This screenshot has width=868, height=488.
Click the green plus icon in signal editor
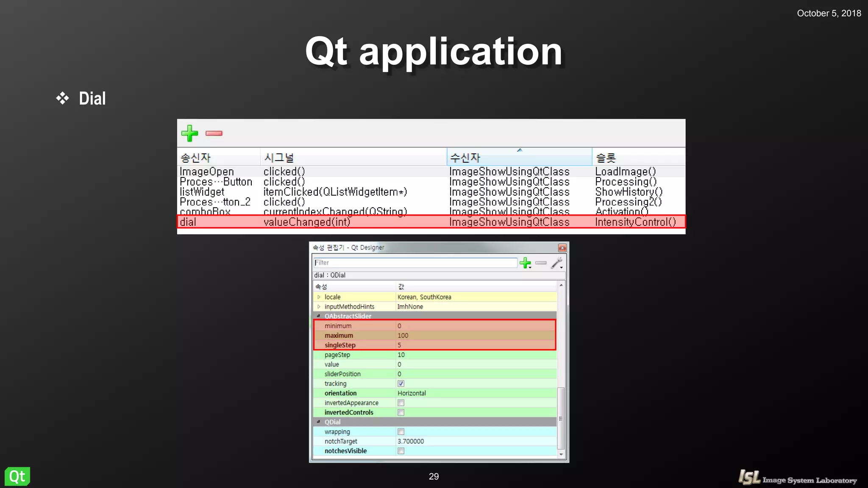189,133
